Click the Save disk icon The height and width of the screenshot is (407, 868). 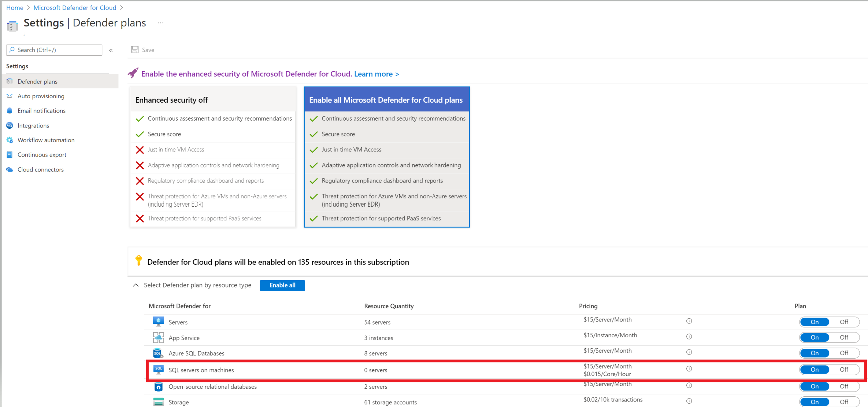[x=135, y=49]
